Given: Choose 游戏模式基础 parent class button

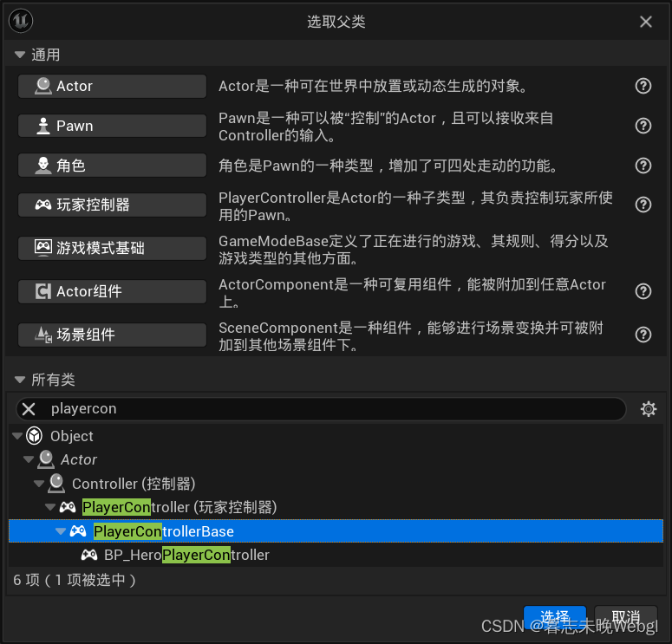Looking at the screenshot, I should tap(112, 248).
